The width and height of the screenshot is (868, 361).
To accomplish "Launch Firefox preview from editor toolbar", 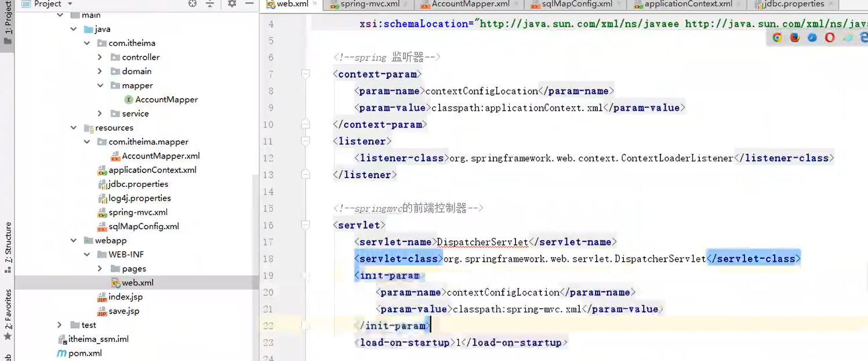I will [x=794, y=37].
